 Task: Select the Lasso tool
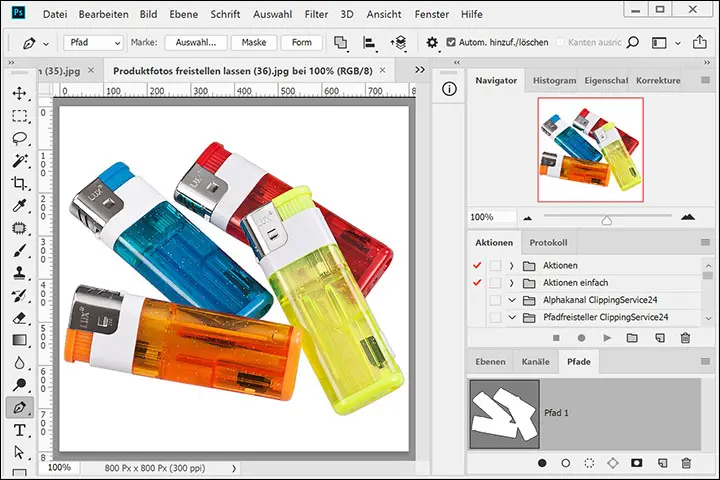tap(19, 139)
